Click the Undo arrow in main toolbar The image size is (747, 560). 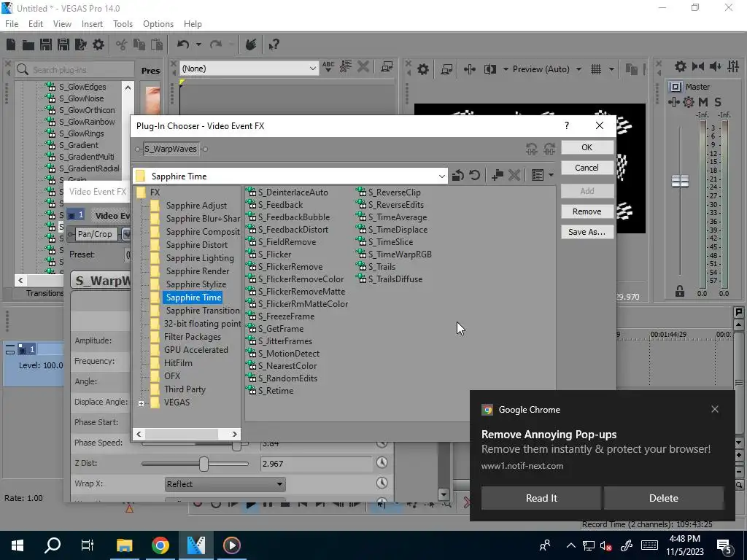tap(183, 44)
